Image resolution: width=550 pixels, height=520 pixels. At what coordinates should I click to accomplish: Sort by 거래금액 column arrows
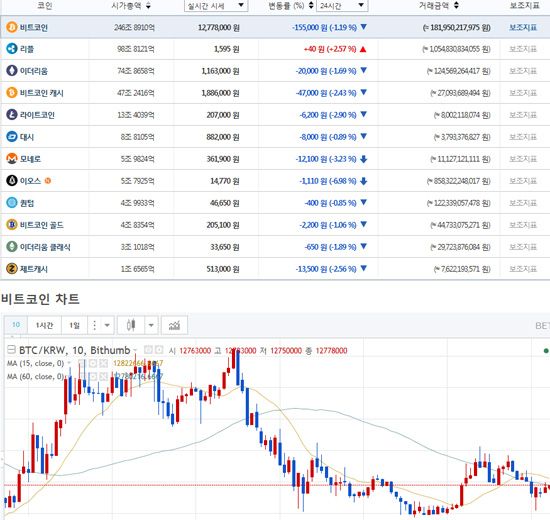coord(456,5)
